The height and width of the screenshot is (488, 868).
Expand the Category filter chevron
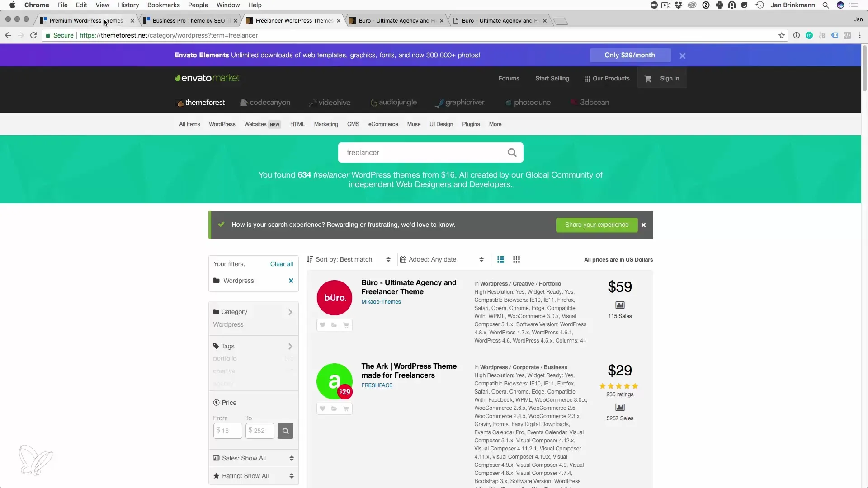(x=290, y=312)
